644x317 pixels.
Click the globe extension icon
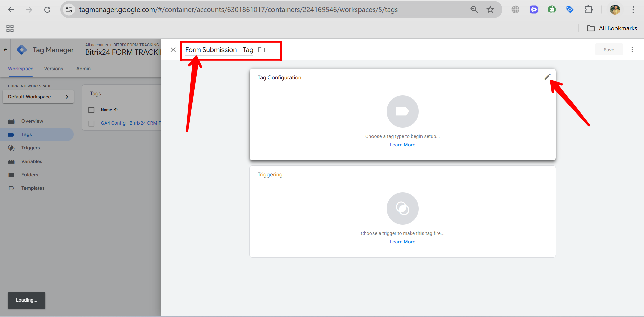point(515,10)
